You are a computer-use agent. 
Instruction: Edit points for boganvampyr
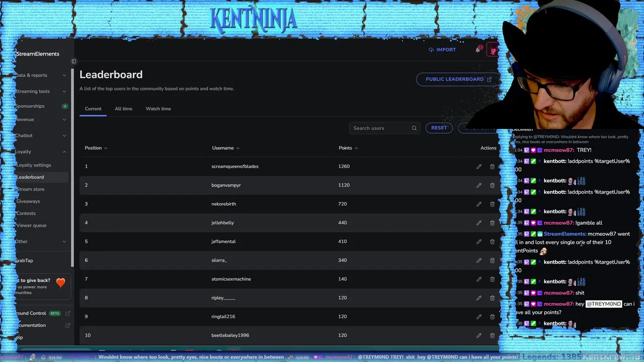click(x=479, y=185)
